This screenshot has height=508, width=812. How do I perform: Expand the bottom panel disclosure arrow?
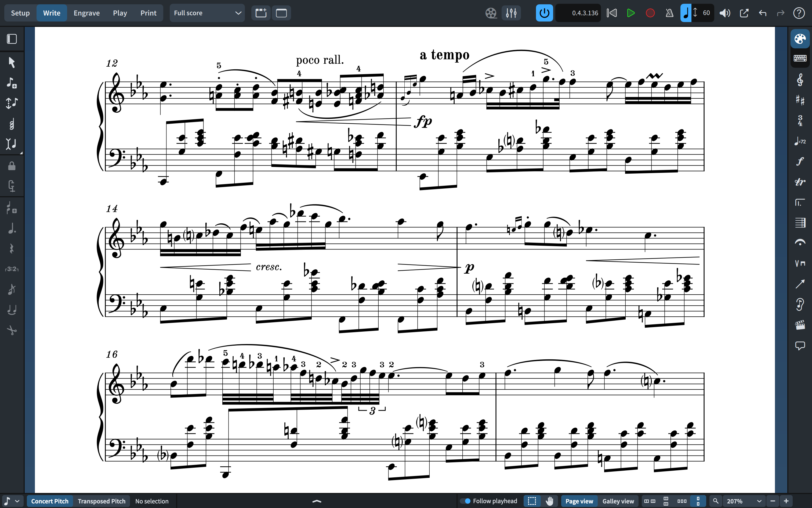tap(317, 501)
